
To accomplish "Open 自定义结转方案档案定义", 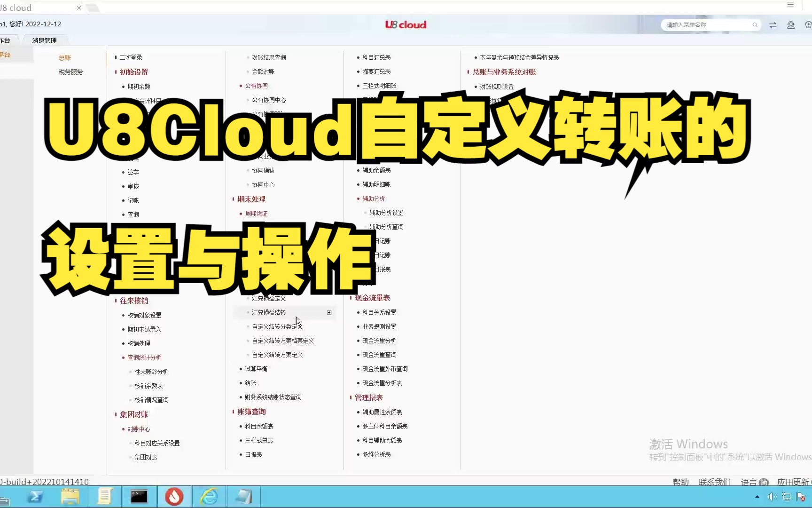I will (283, 341).
